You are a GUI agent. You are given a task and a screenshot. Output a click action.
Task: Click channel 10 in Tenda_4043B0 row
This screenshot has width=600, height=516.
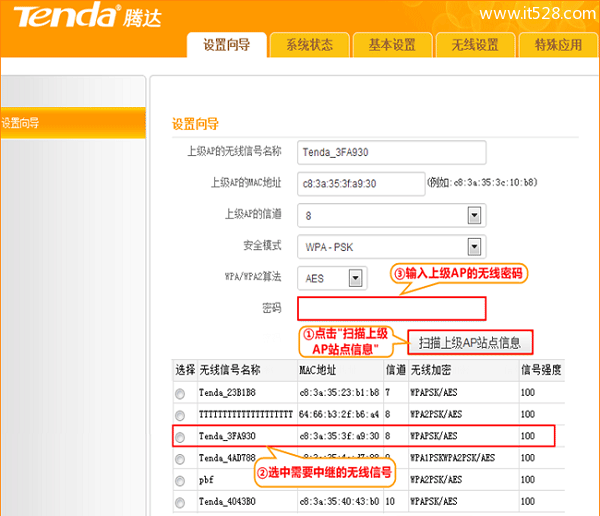pyautogui.click(x=390, y=501)
